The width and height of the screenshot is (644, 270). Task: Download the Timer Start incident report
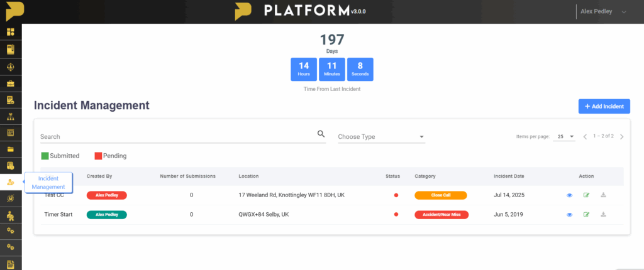pyautogui.click(x=603, y=215)
